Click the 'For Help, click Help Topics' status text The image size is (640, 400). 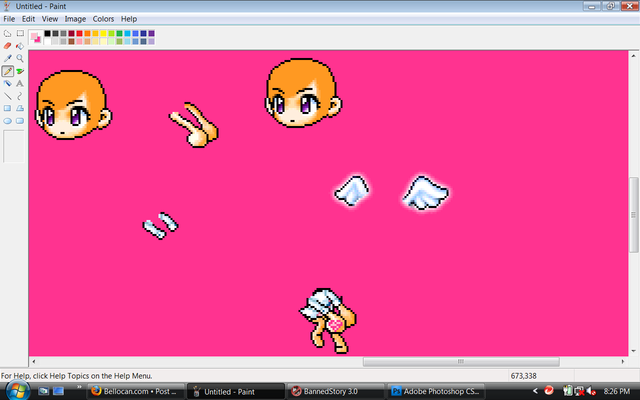pos(76,376)
